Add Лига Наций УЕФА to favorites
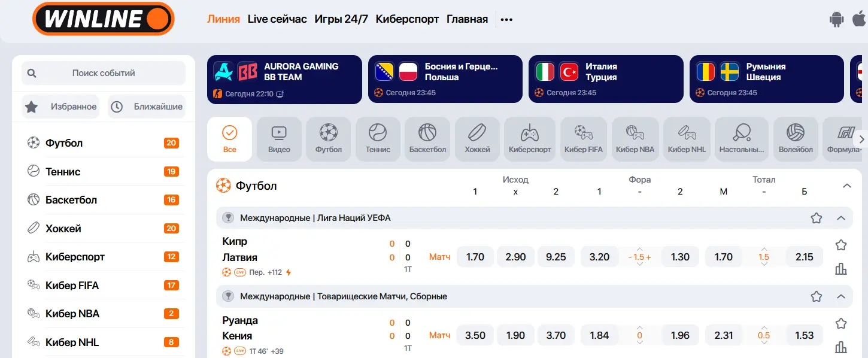868x358 pixels. point(816,218)
